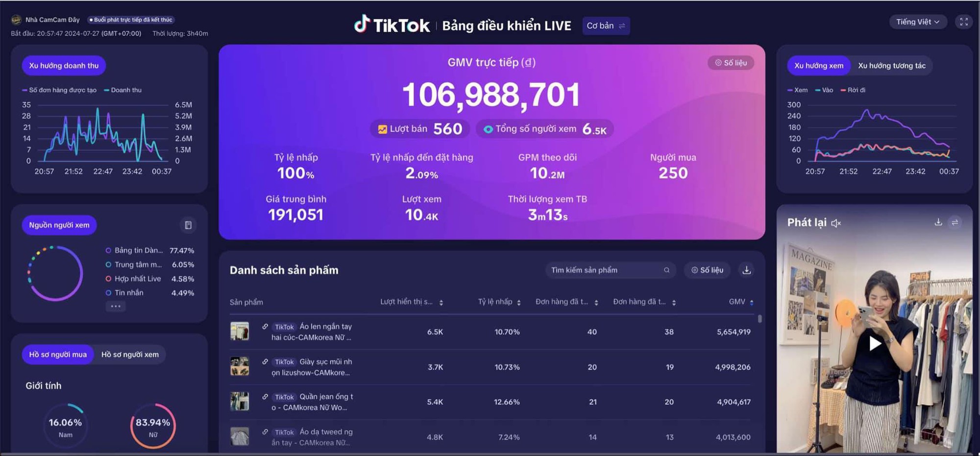
Task: Open Áo len ngắn tay product thumbnail
Action: coord(240,331)
